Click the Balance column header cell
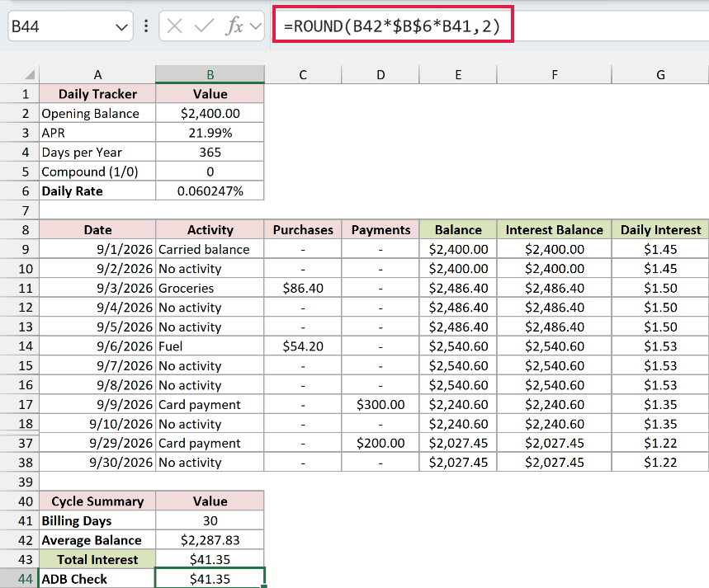The width and height of the screenshot is (709, 588). (x=458, y=230)
